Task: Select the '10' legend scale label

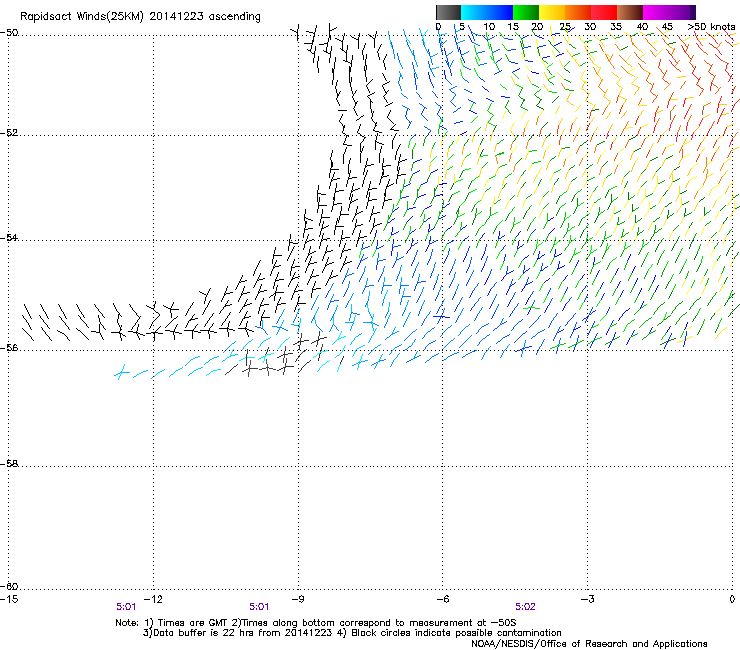Action: coord(489,27)
